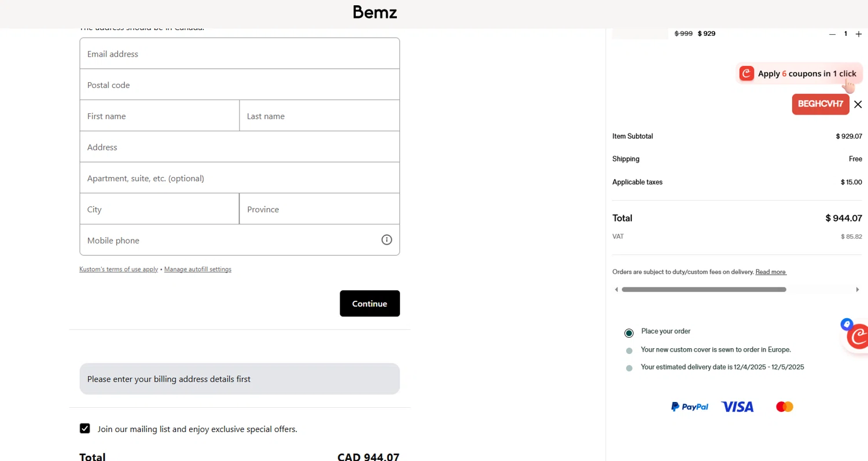The image size is (868, 461).
Task: Open Manage autofill settings link
Action: tap(198, 270)
